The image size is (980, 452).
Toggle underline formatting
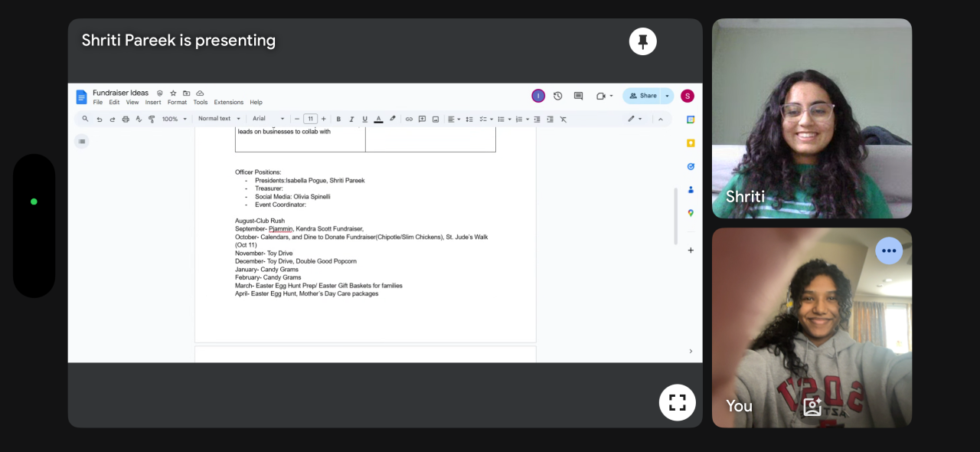[364, 119]
